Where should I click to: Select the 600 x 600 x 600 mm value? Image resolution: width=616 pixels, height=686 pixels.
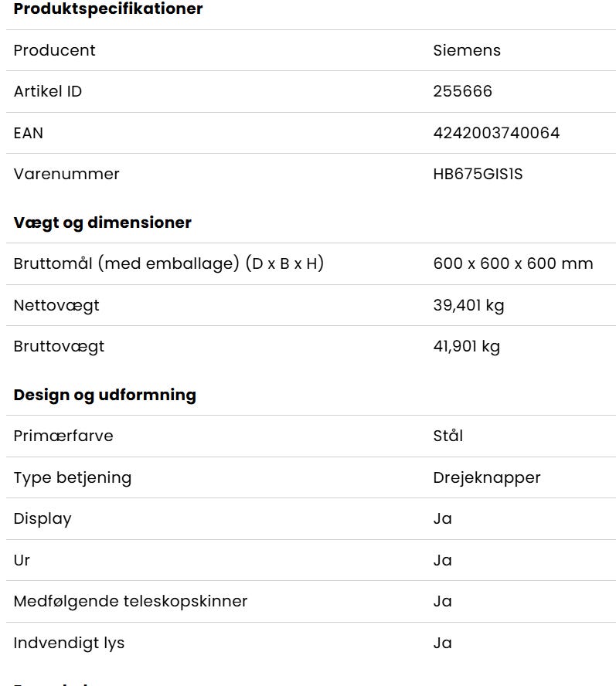(x=513, y=263)
